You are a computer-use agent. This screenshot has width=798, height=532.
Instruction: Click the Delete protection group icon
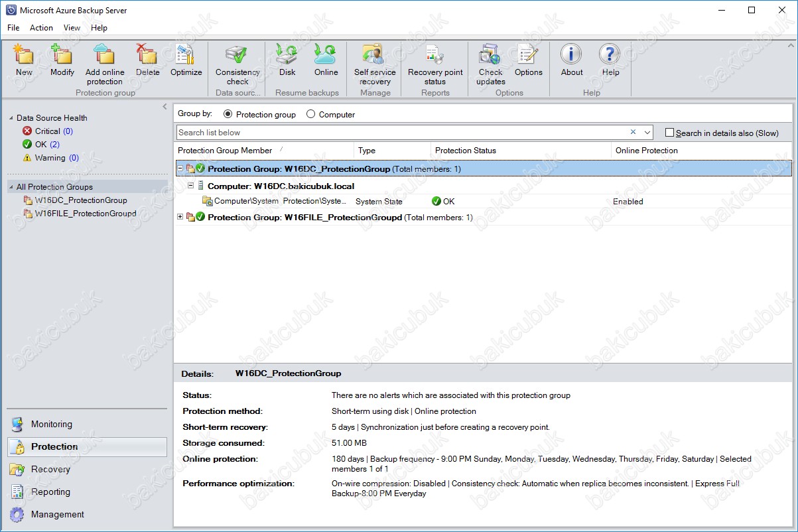point(147,54)
